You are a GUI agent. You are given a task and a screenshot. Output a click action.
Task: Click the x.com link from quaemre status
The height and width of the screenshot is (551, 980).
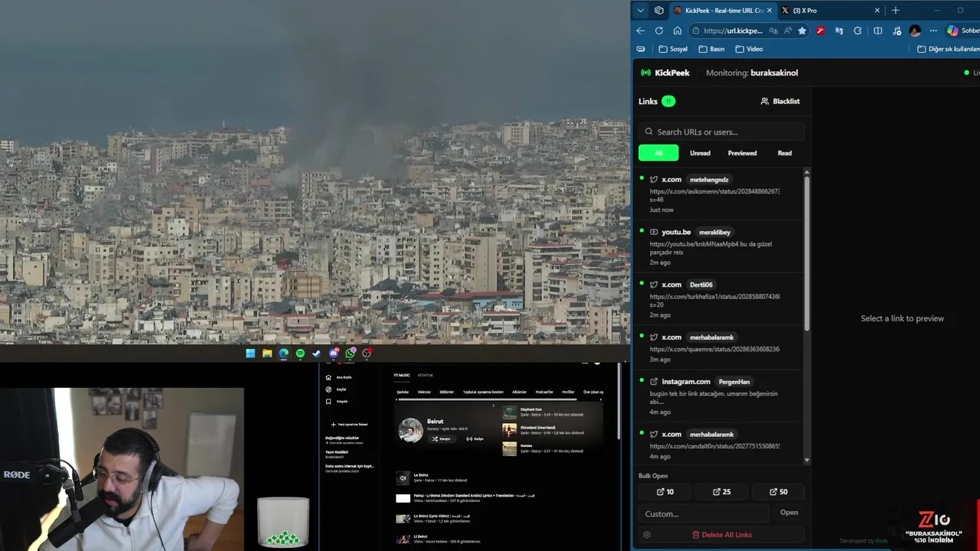pyautogui.click(x=714, y=349)
